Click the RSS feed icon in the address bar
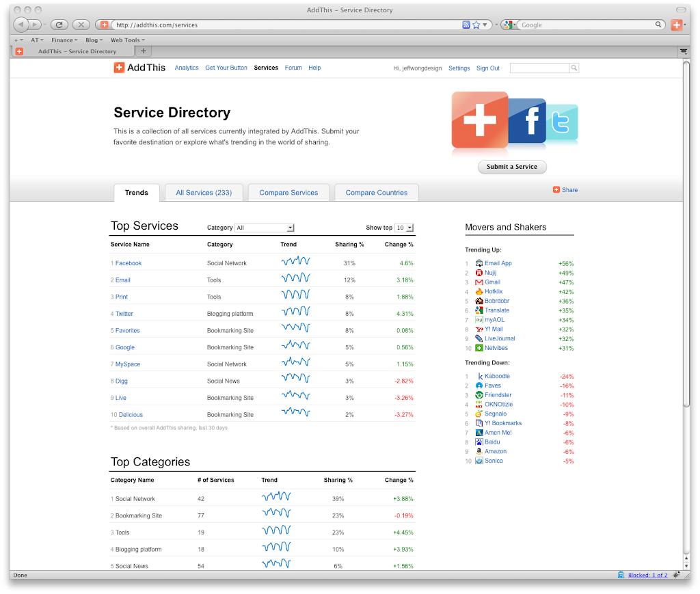This screenshot has width=700, height=594. 466,25
